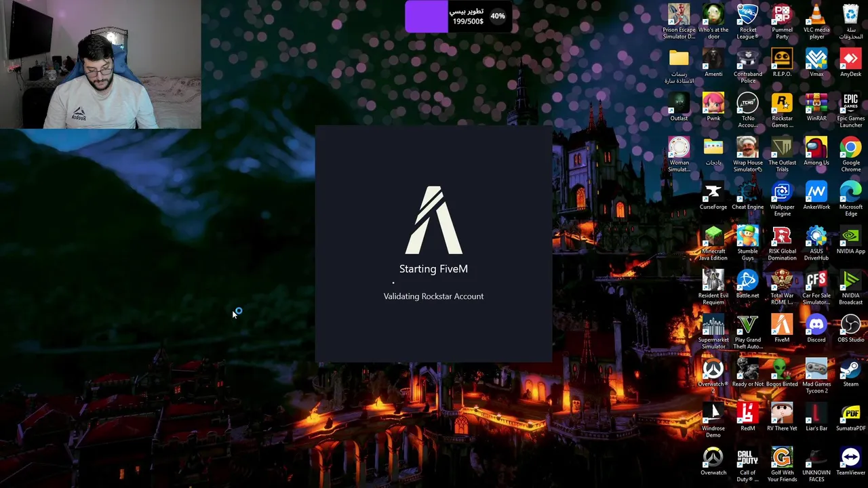Launch Discord from the desktop
This screenshot has height=488, width=868.
(x=816, y=329)
